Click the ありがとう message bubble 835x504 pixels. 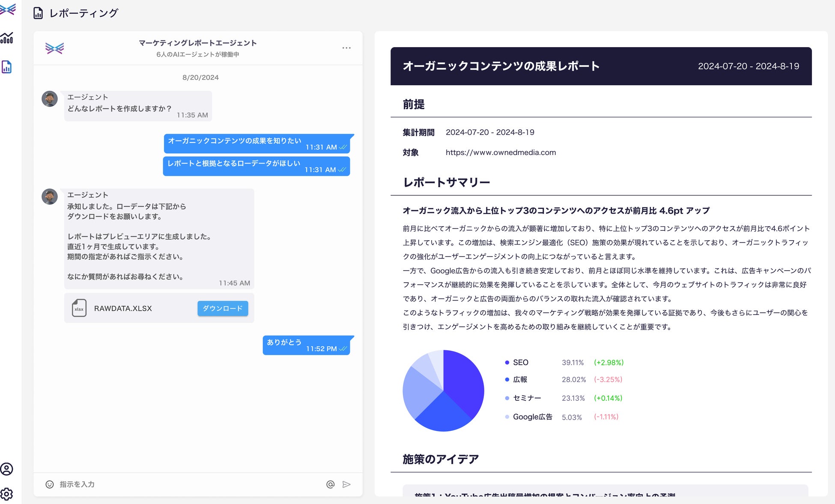306,345
